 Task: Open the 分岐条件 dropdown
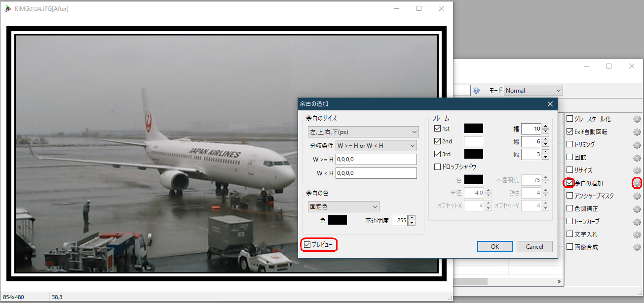[376, 146]
